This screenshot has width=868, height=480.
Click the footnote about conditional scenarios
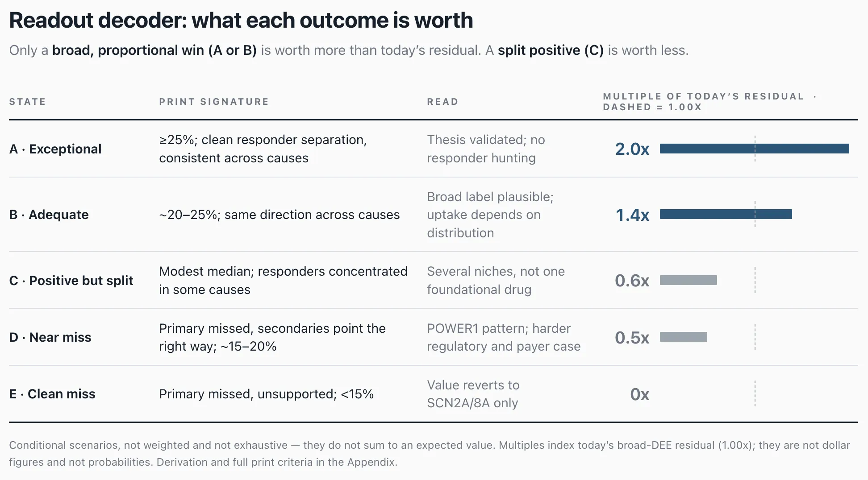coord(430,453)
